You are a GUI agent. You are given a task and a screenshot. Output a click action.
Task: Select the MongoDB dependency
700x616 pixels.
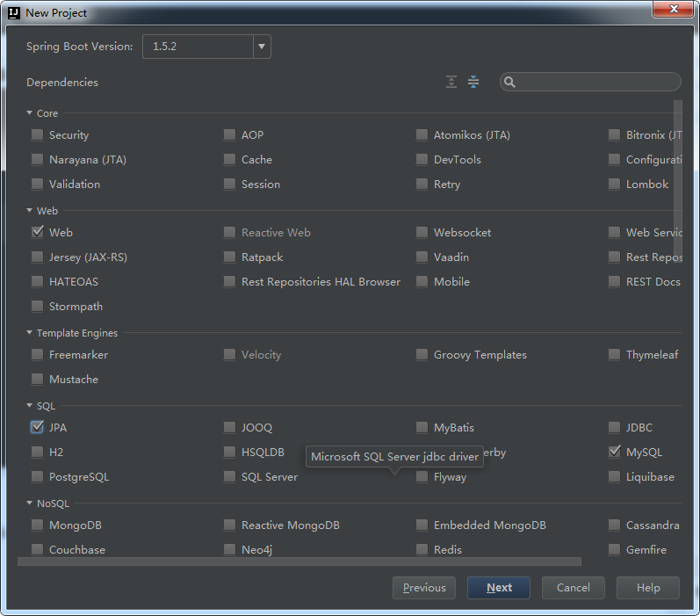tap(37, 525)
